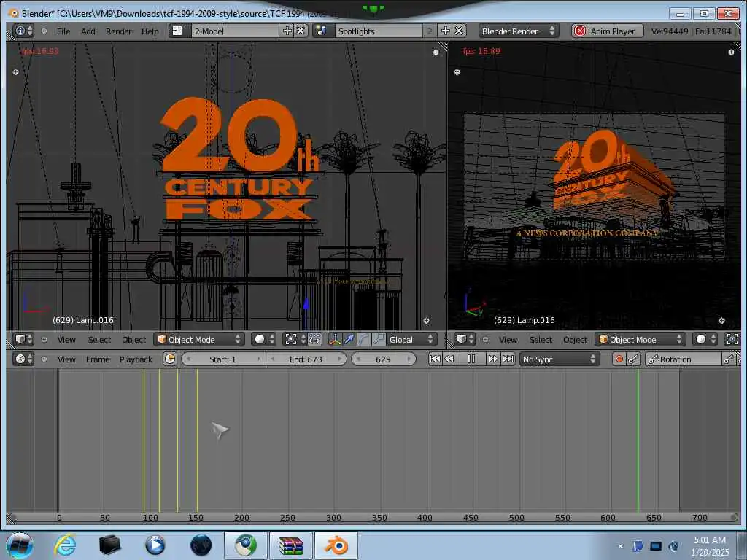Jump to the first frame
The height and width of the screenshot is (560, 747).
click(435, 359)
